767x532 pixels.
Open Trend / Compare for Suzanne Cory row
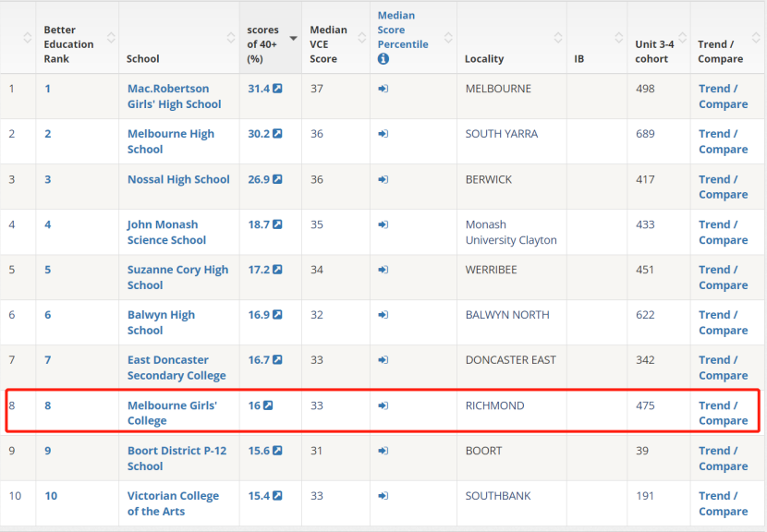click(x=723, y=277)
